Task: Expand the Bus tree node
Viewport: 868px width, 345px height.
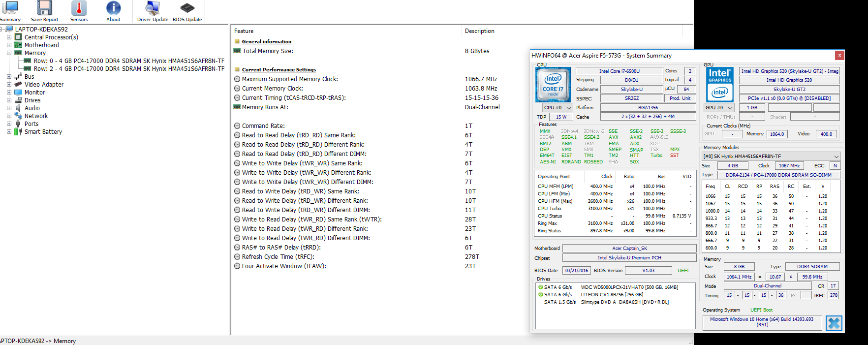Action: (x=9, y=76)
